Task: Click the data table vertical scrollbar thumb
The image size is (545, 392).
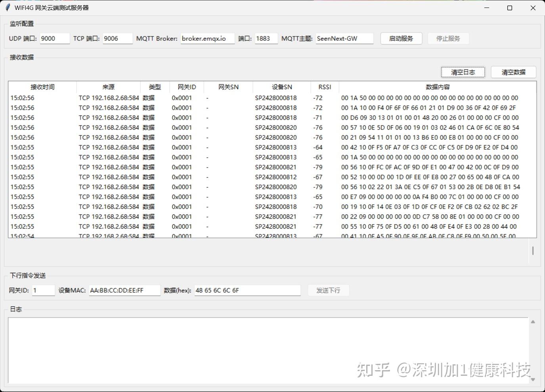Action: [533, 251]
